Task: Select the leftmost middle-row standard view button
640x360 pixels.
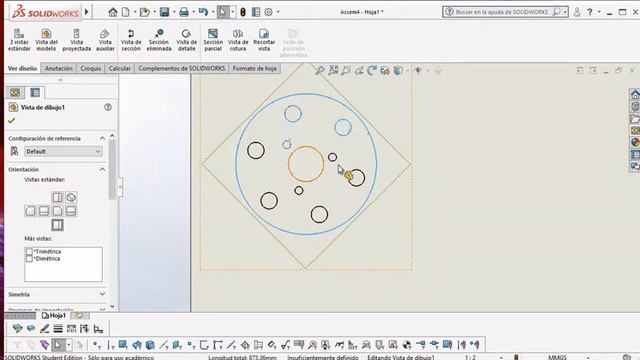Action: [x=30, y=211]
